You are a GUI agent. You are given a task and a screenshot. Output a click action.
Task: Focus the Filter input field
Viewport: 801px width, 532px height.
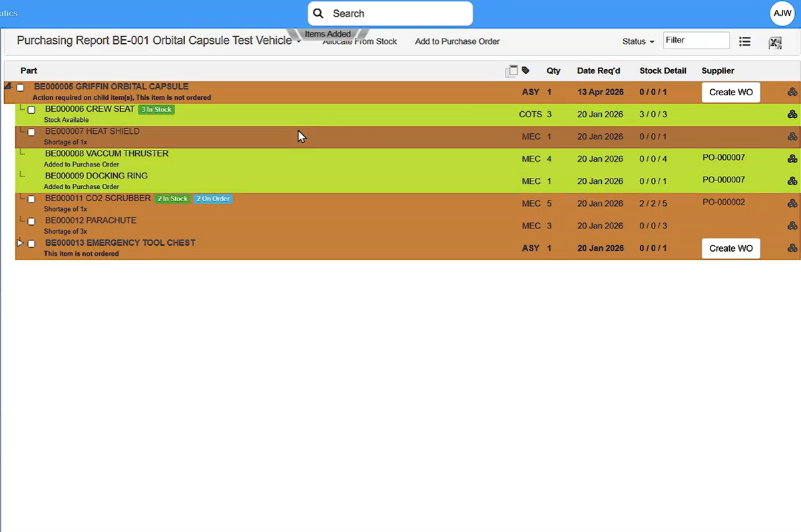[x=696, y=41]
